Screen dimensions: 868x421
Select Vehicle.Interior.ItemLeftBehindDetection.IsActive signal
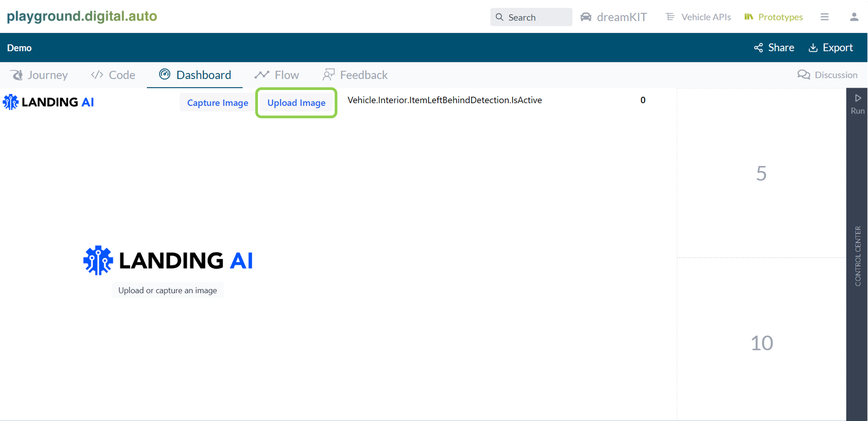444,100
